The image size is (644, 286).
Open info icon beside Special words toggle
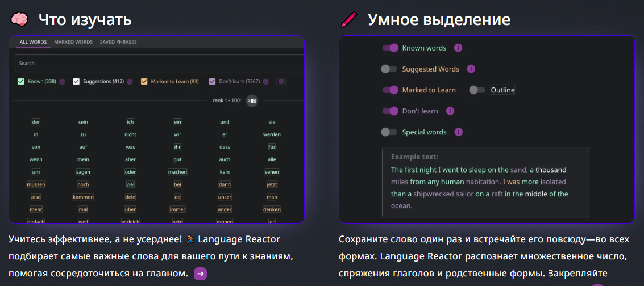(458, 132)
